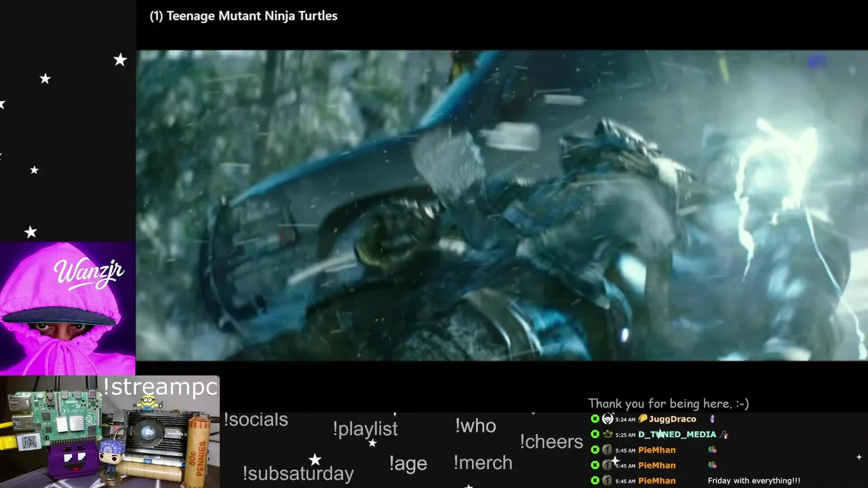Click the Wanzjr hooded avatar image
868x488 pixels.
tap(68, 308)
